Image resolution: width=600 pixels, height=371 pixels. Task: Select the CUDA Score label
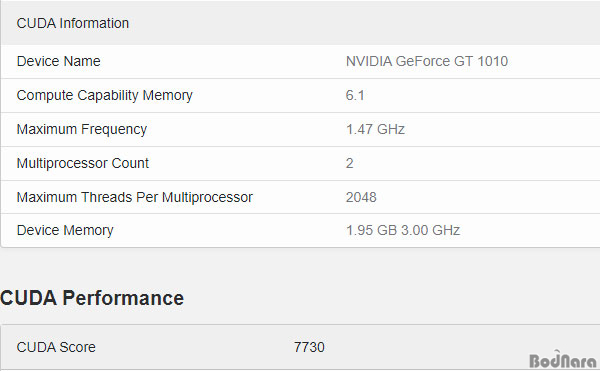(x=56, y=347)
